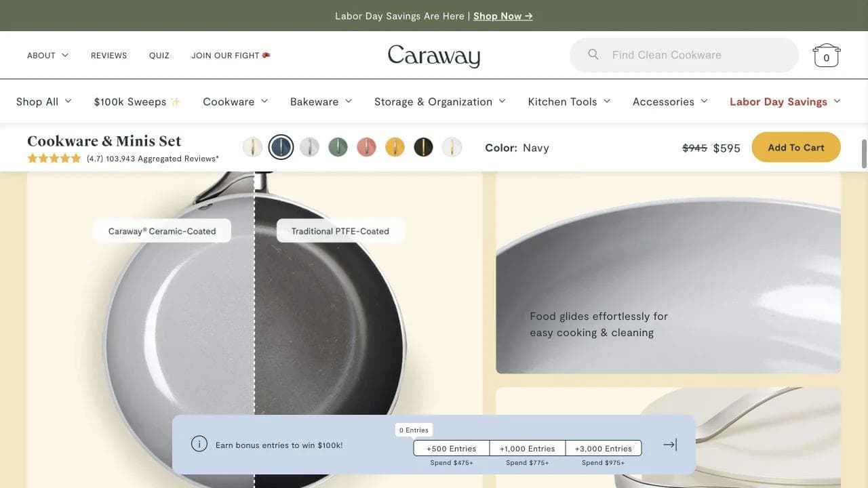Go to the Reviews page
Screen dimensions: 868x488
click(x=108, y=56)
